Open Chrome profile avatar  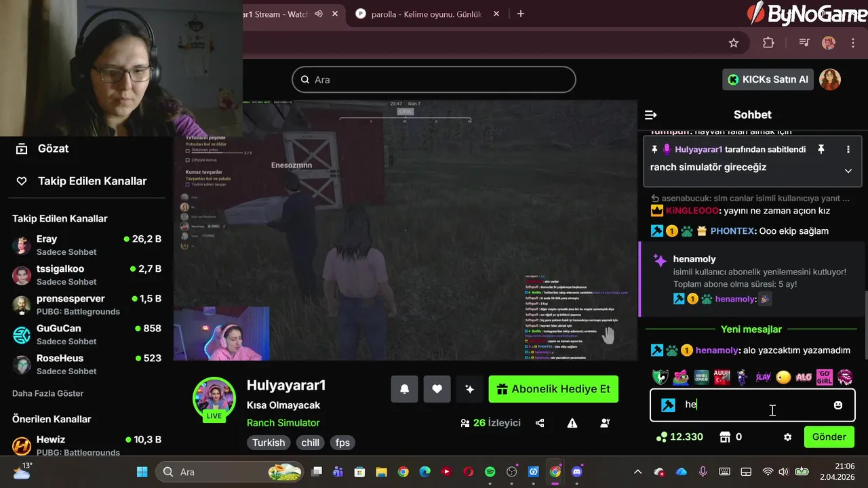click(x=829, y=43)
